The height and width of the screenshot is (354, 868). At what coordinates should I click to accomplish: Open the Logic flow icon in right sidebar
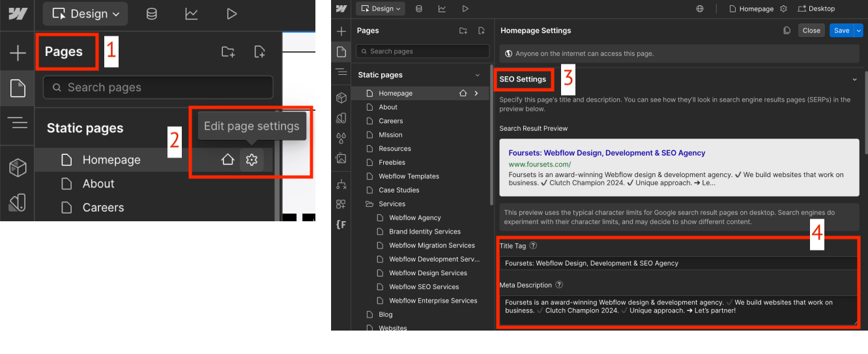click(x=341, y=184)
